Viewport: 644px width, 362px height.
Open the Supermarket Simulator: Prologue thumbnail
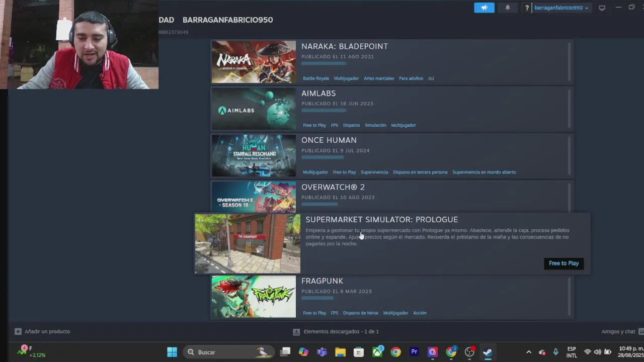tap(248, 244)
